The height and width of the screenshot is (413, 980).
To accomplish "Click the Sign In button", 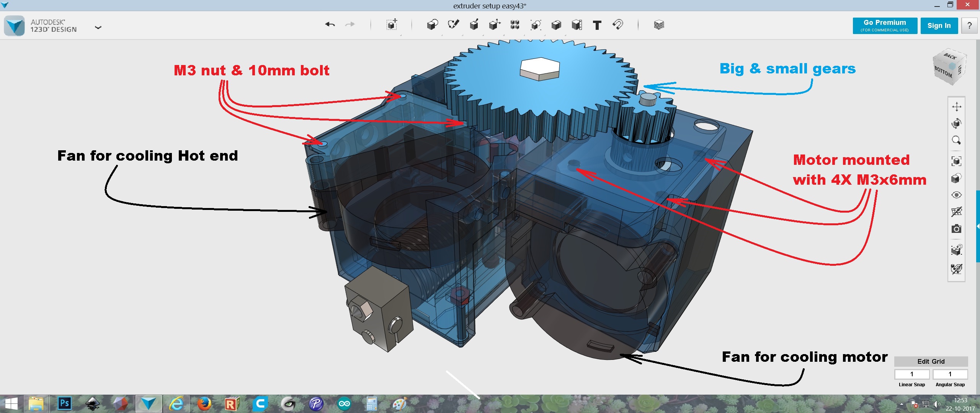I will [939, 26].
